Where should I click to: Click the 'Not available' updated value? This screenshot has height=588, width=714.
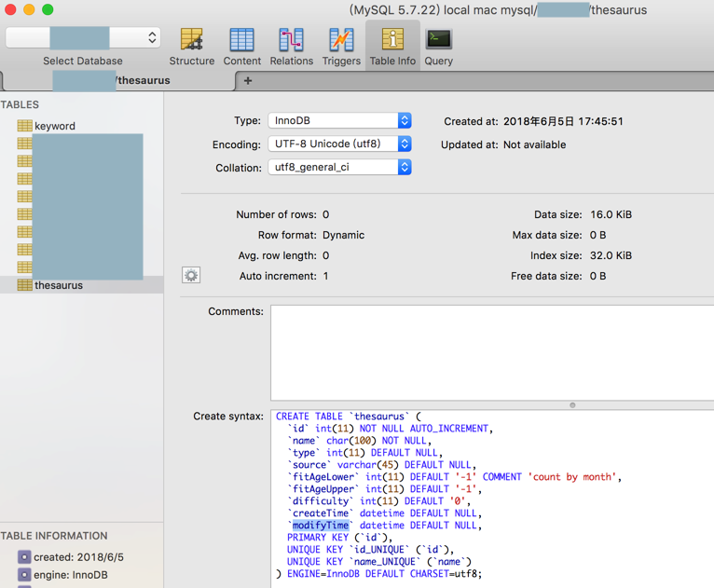[535, 144]
